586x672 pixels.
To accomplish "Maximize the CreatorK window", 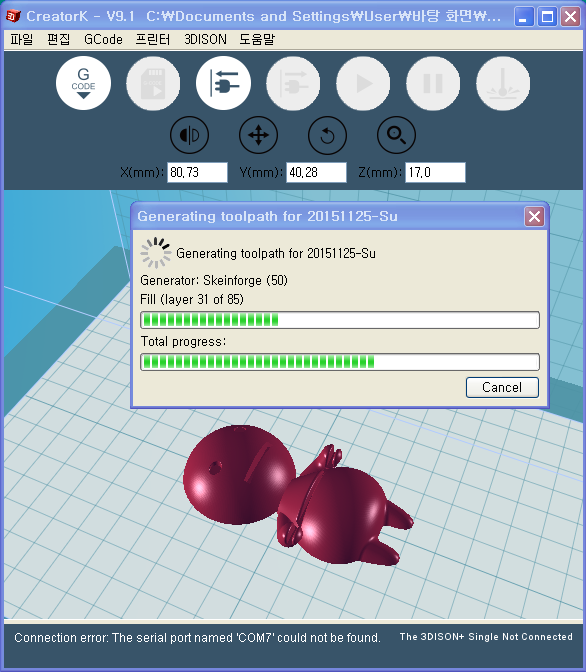I will tap(547, 17).
